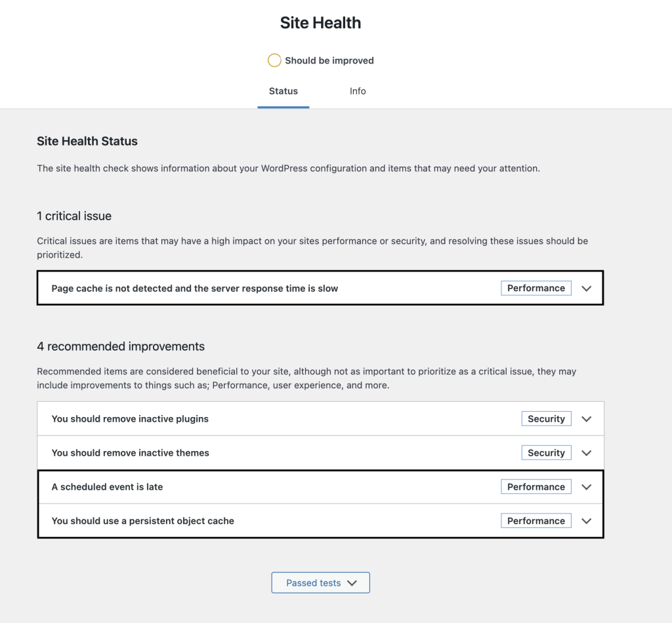Viewport: 672px width, 623px height.
Task: Click the Performance badge for scheduled event
Action: click(536, 487)
